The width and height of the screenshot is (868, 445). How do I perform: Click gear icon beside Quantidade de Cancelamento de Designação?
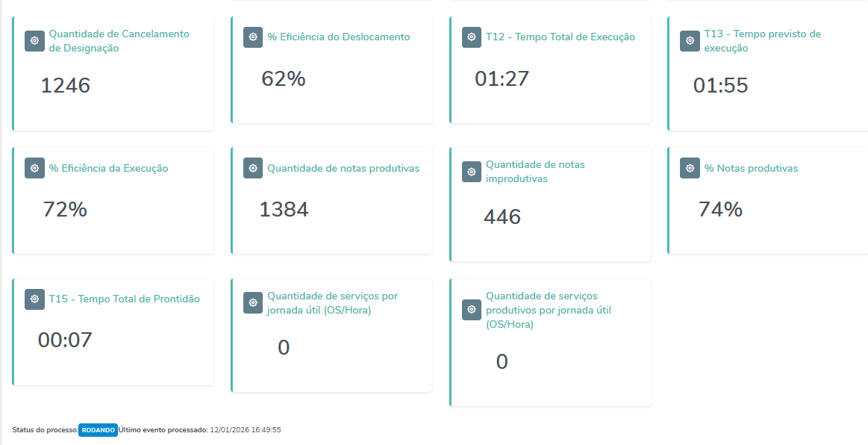pos(34,41)
